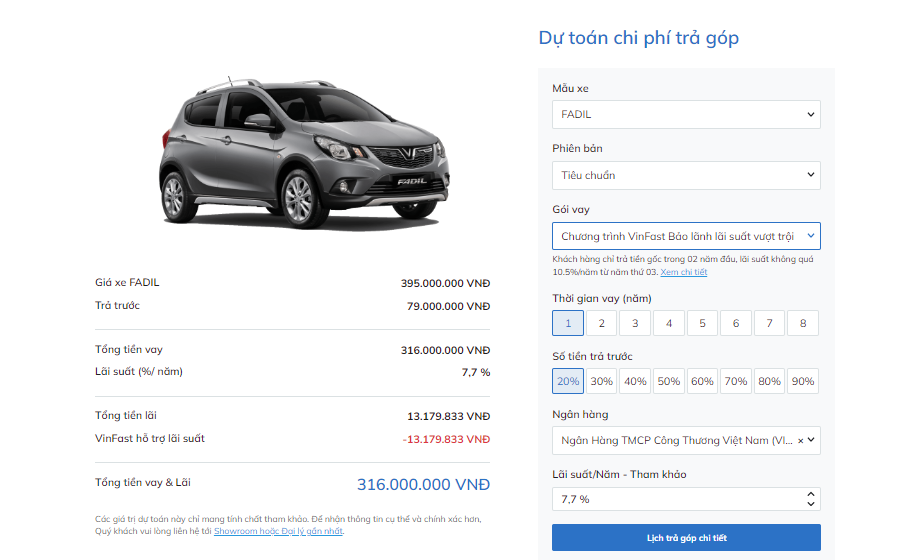Viewport: 916px width, 560px height.
Task: Open Showroom hoặc Đại lý gần nhất link
Action: [x=278, y=531]
